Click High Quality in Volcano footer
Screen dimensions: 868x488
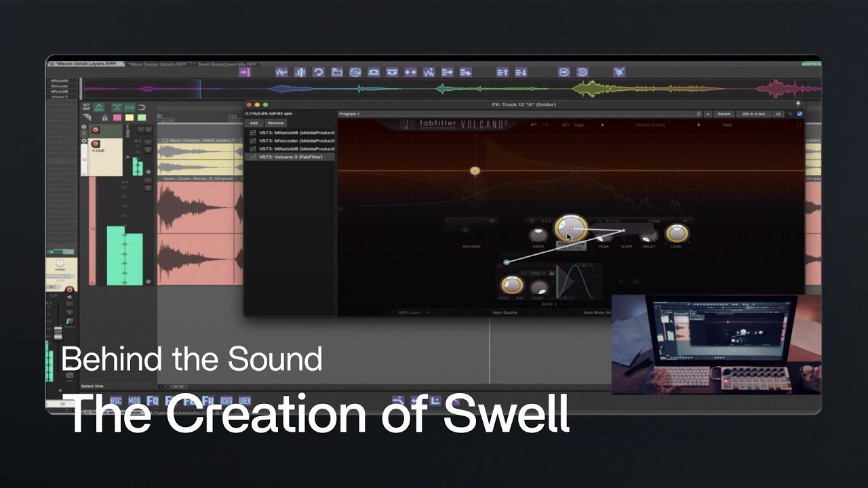(505, 312)
